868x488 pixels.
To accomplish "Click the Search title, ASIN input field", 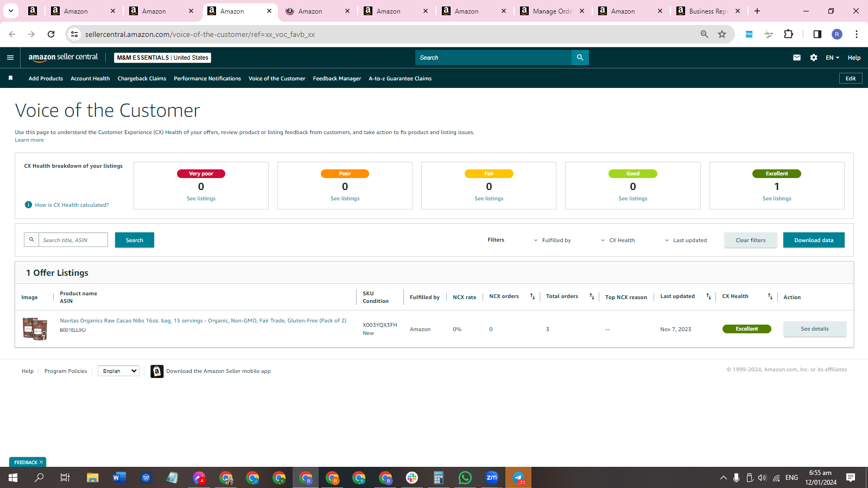I will click(x=73, y=240).
